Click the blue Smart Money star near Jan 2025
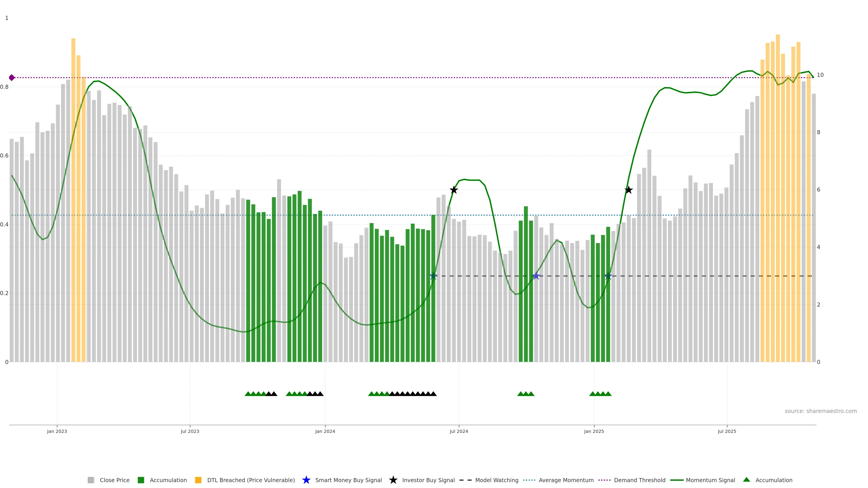This screenshot has height=488, width=868. (x=608, y=276)
